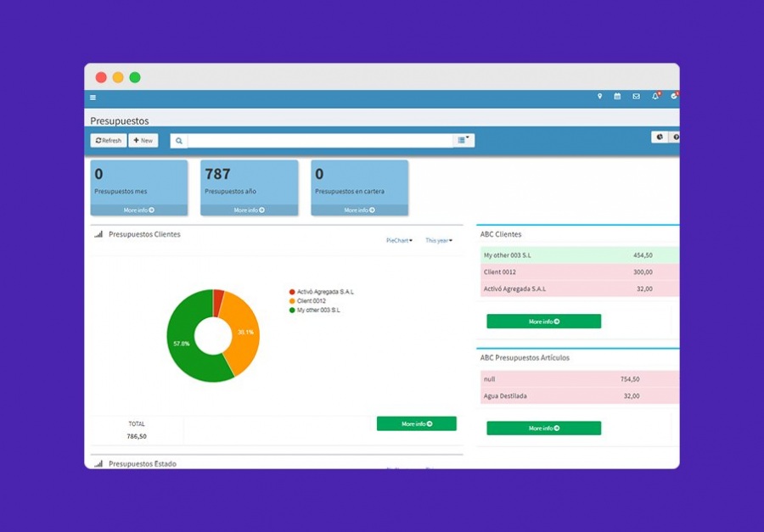This screenshot has height=532, width=764.
Task: Select the Agua Destilada row
Action: (x=580, y=396)
